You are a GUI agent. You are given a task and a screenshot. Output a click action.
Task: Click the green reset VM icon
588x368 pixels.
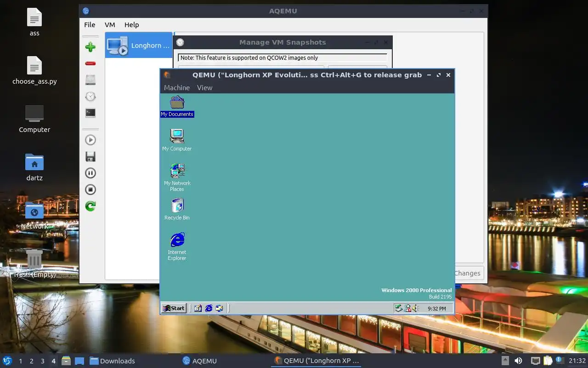90,206
